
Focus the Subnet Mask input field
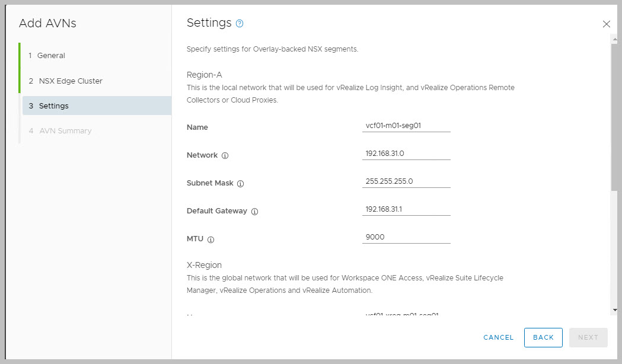pos(406,181)
